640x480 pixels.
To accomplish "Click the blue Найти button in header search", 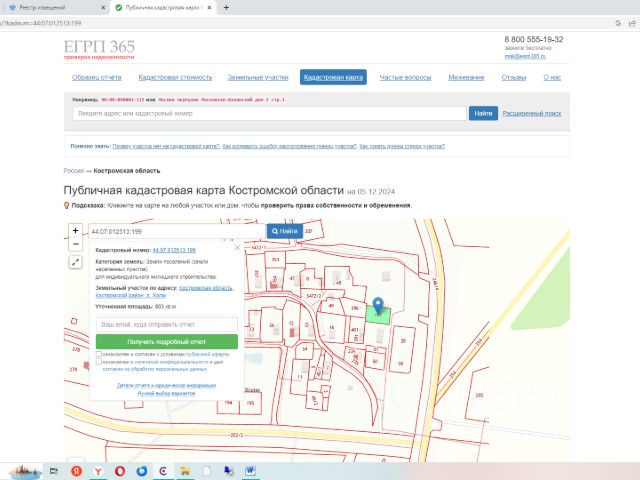I will point(483,113).
